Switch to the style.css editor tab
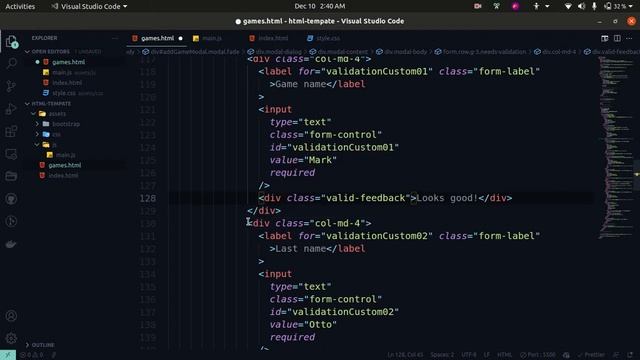 [x=328, y=38]
